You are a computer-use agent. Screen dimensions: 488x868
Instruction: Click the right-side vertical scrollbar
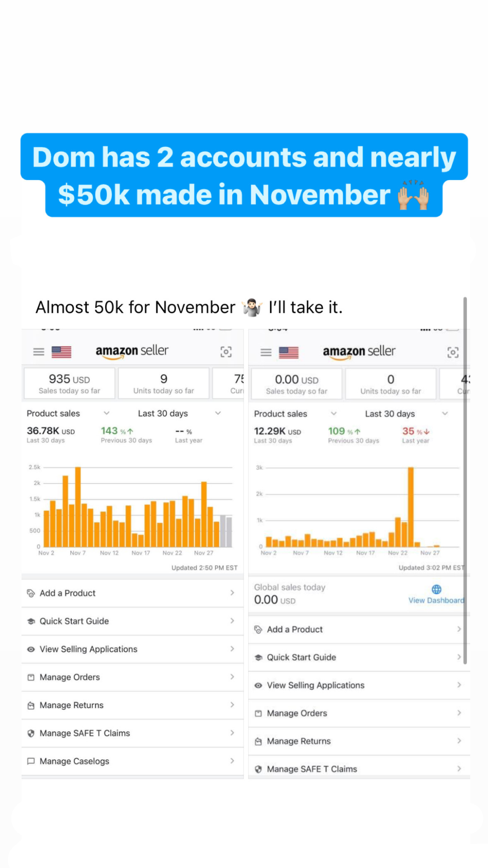465,479
